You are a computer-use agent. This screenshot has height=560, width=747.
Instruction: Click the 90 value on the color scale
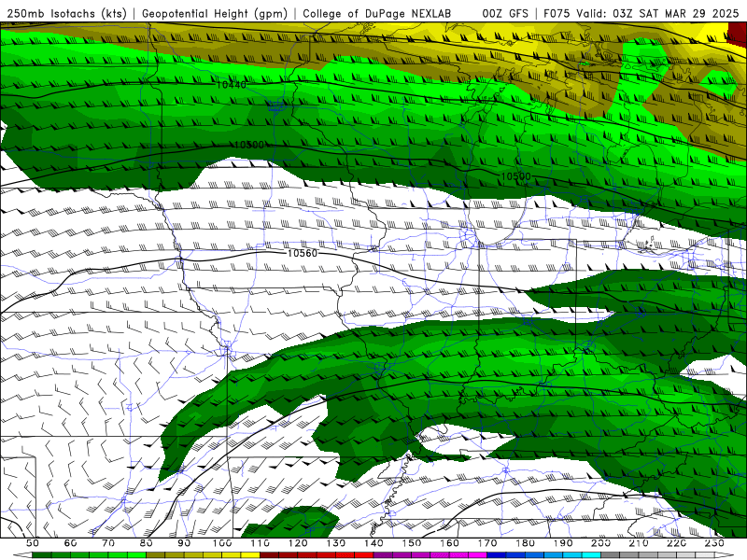(x=184, y=543)
